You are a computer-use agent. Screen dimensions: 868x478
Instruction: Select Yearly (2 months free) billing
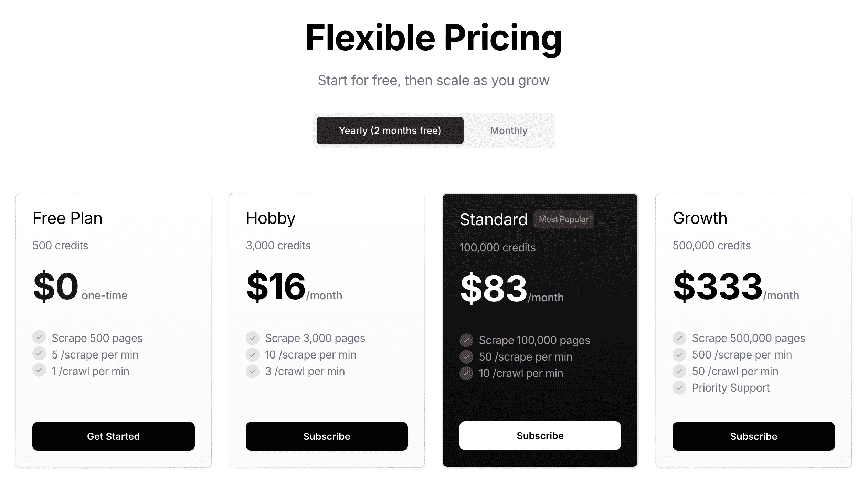(390, 131)
